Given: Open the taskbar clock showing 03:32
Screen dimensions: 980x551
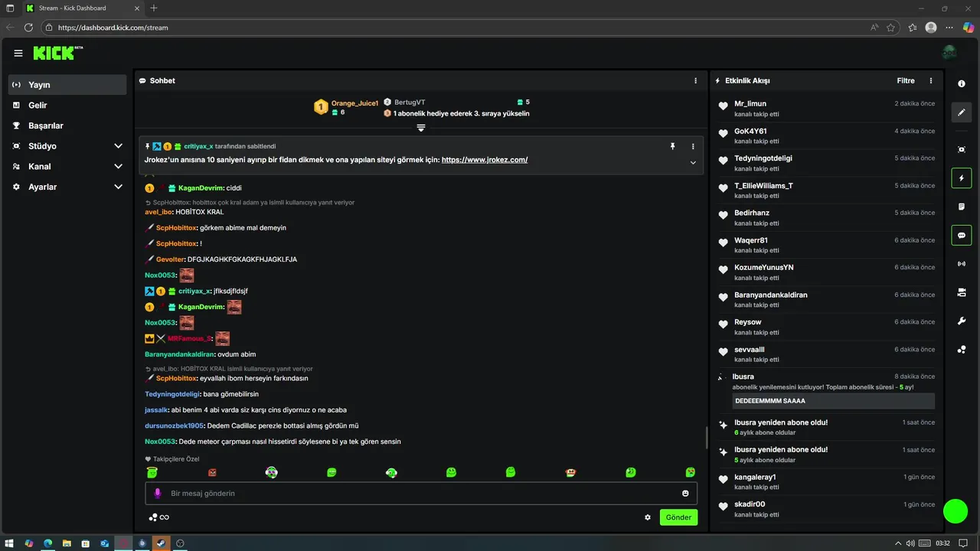Looking at the screenshot, I should [943, 543].
